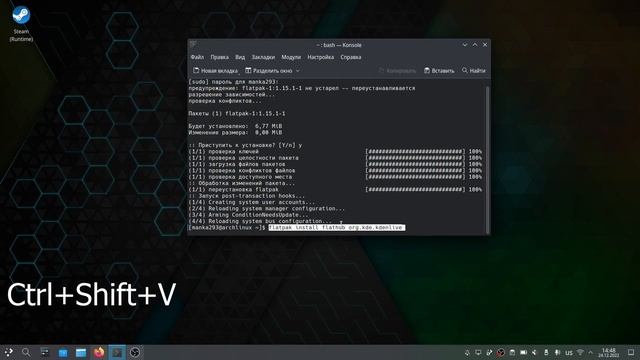
Task: Click the selected flatpak install command text
Action: (x=337, y=227)
